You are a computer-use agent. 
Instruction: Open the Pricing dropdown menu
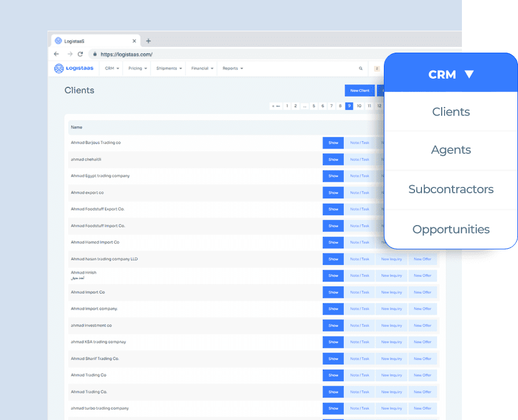(x=138, y=68)
